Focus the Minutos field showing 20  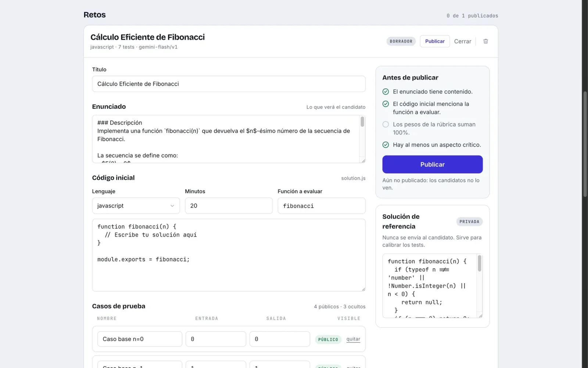229,206
